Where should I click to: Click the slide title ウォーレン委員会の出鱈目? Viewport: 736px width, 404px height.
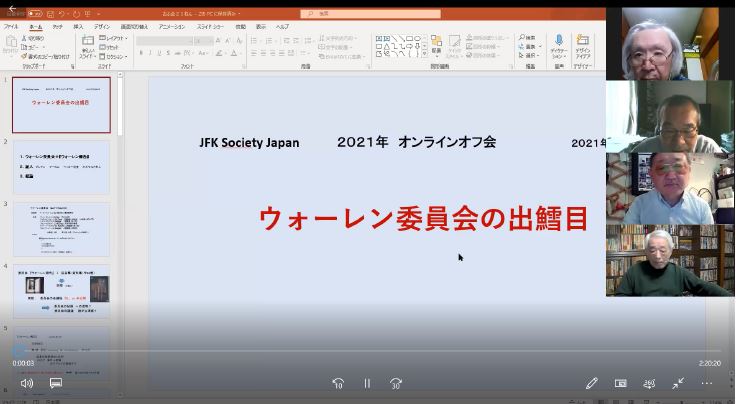(x=423, y=219)
